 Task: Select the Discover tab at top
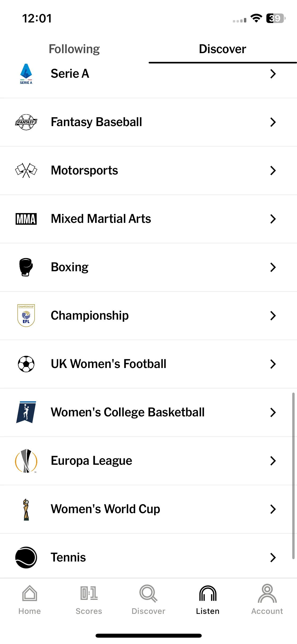(223, 49)
